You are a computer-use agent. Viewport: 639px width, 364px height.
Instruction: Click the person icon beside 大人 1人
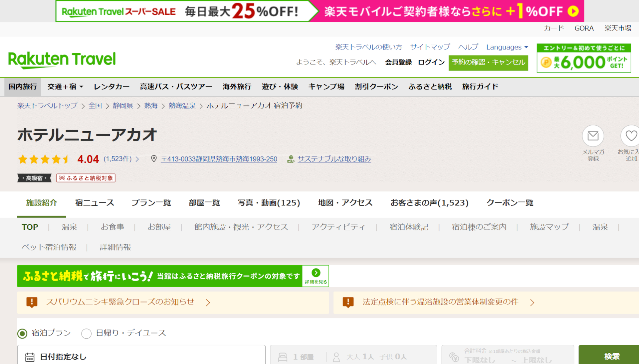pyautogui.click(x=337, y=356)
